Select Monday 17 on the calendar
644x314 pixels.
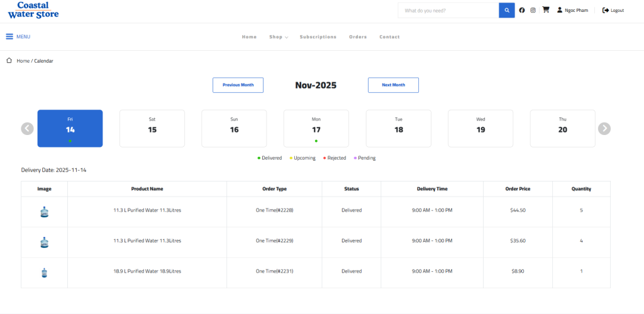316,129
